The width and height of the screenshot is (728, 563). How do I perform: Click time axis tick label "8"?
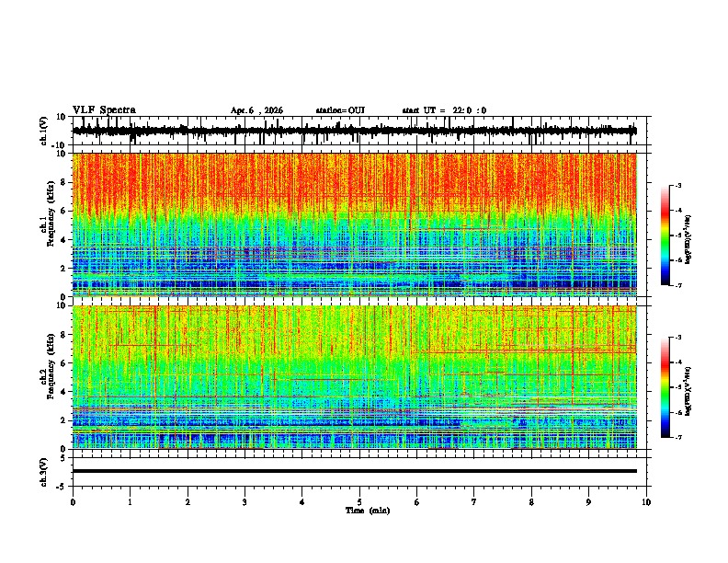pyautogui.click(x=531, y=502)
